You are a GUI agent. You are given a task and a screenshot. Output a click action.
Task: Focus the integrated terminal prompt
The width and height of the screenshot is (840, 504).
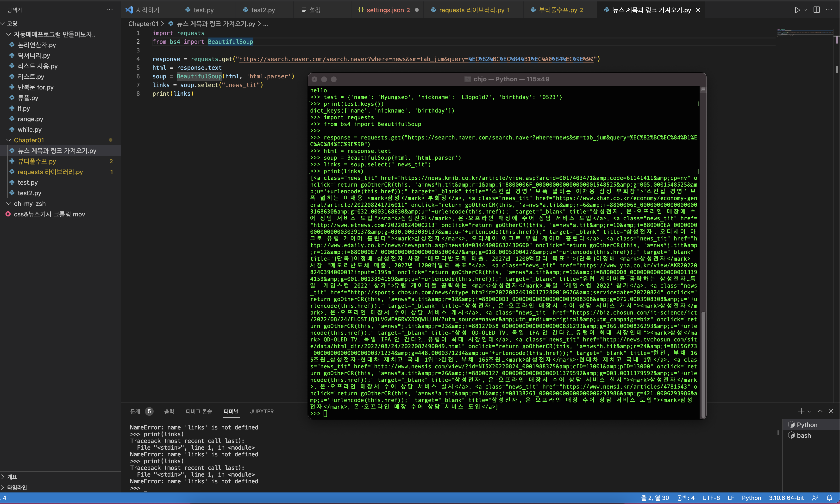tap(145, 488)
